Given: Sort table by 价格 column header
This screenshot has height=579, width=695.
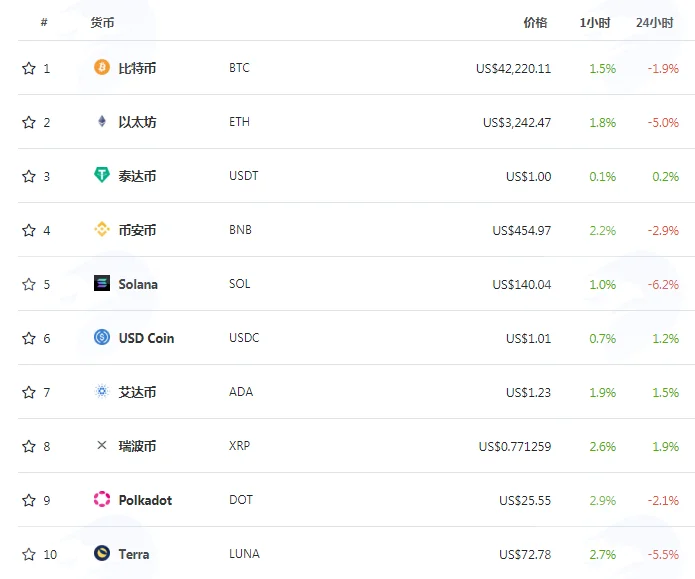Looking at the screenshot, I should pyautogui.click(x=535, y=23).
